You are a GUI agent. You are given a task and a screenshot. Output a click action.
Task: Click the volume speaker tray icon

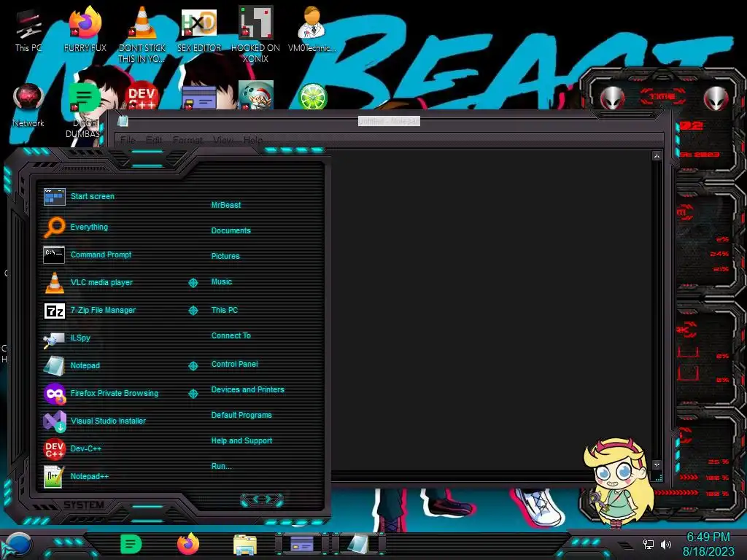[x=665, y=544]
